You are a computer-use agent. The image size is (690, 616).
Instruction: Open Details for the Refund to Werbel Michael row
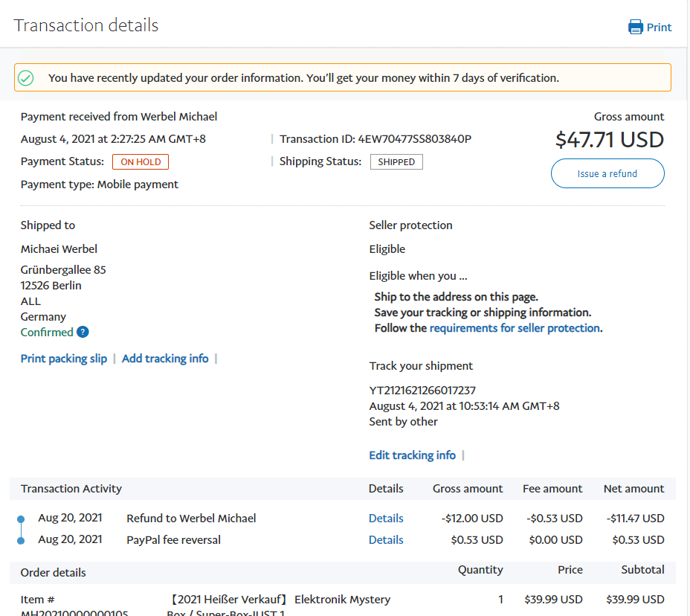click(x=386, y=519)
